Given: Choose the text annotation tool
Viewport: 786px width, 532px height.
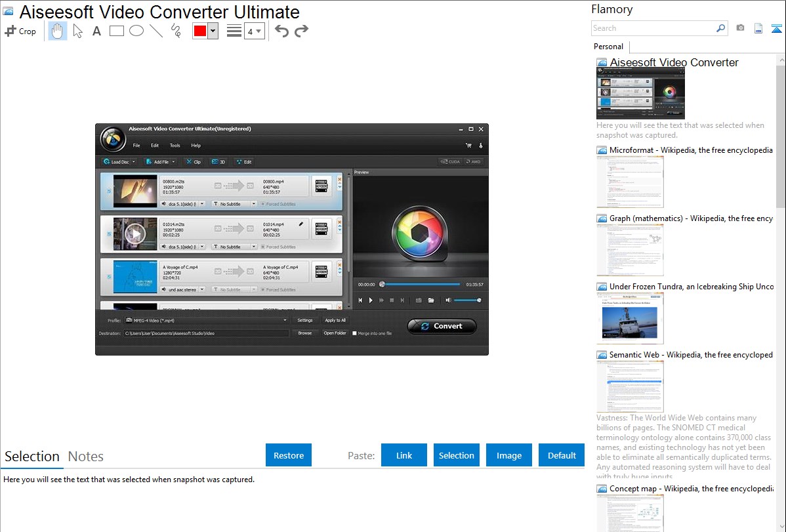Looking at the screenshot, I should point(96,31).
